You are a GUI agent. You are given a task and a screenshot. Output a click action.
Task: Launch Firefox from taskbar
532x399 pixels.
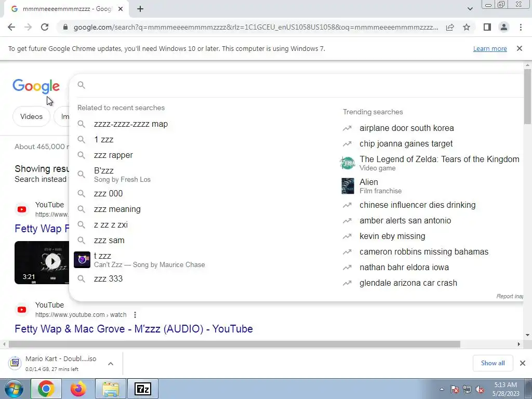(x=78, y=389)
